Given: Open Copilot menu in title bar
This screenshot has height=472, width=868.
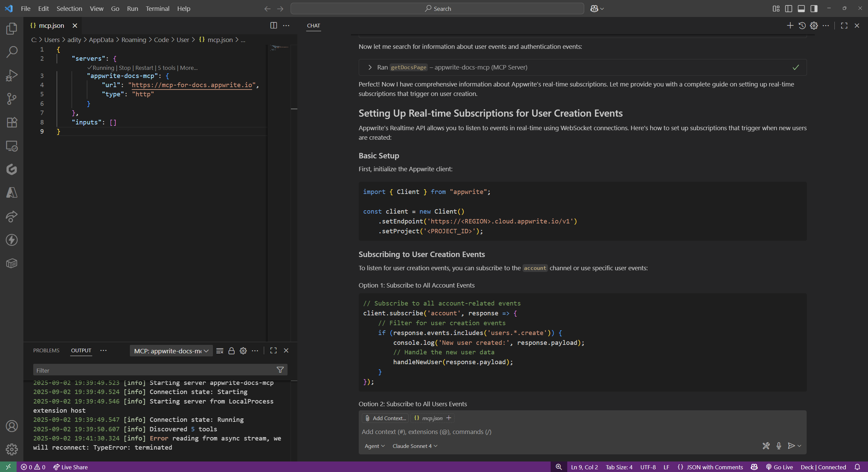Looking at the screenshot, I should [x=597, y=8].
